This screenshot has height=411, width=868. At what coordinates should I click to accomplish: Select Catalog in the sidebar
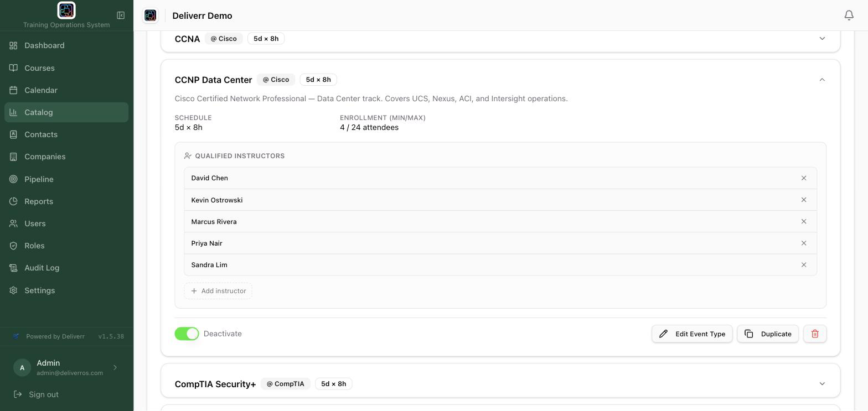pos(66,112)
